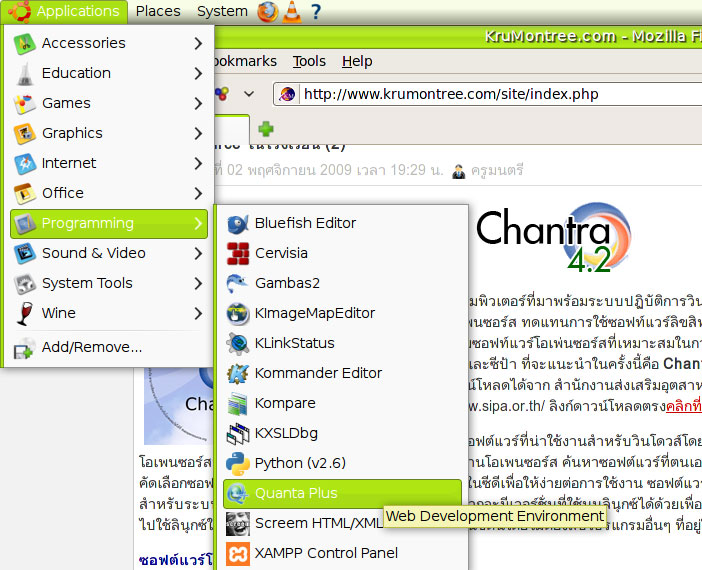Expand the Games submenu arrow
Viewport: 702px width, 570px height.
(x=198, y=103)
